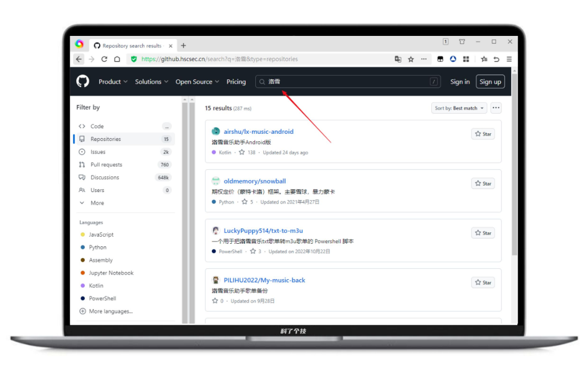Click the slash shortcut hint in search

click(433, 82)
